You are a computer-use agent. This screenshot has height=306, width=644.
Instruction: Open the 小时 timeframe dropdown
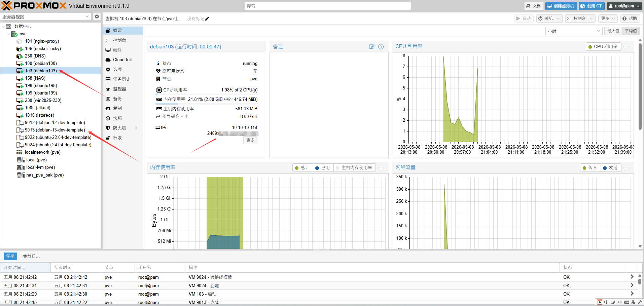599,31
